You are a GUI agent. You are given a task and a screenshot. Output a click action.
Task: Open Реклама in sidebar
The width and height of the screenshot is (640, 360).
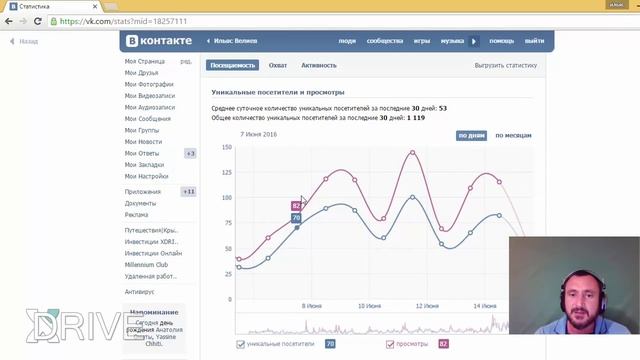point(136,215)
